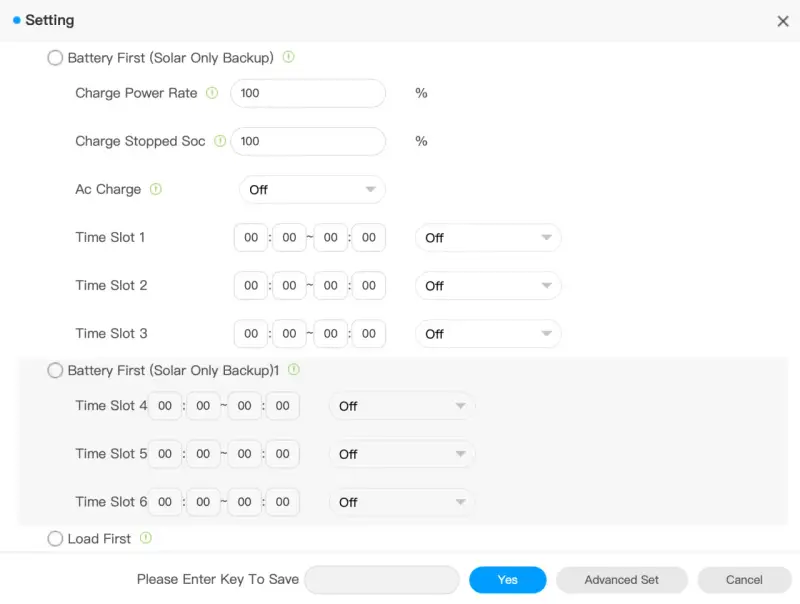Viewport: 800px width, 604px height.
Task: Click info icon next to Charge Power Rate
Action: 212,93
